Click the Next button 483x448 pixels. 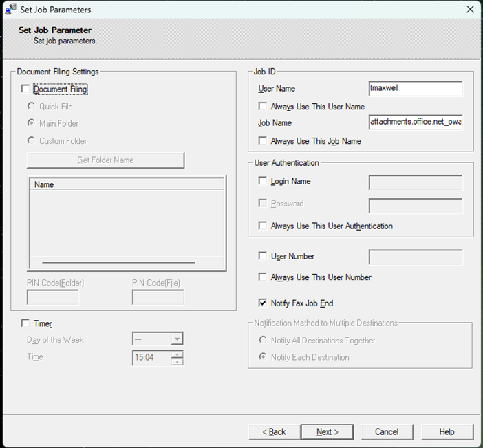[327, 431]
